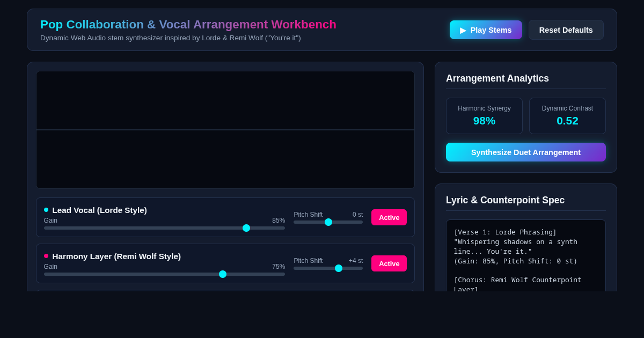Adjust Lead Vocal gain slider

pos(164,228)
